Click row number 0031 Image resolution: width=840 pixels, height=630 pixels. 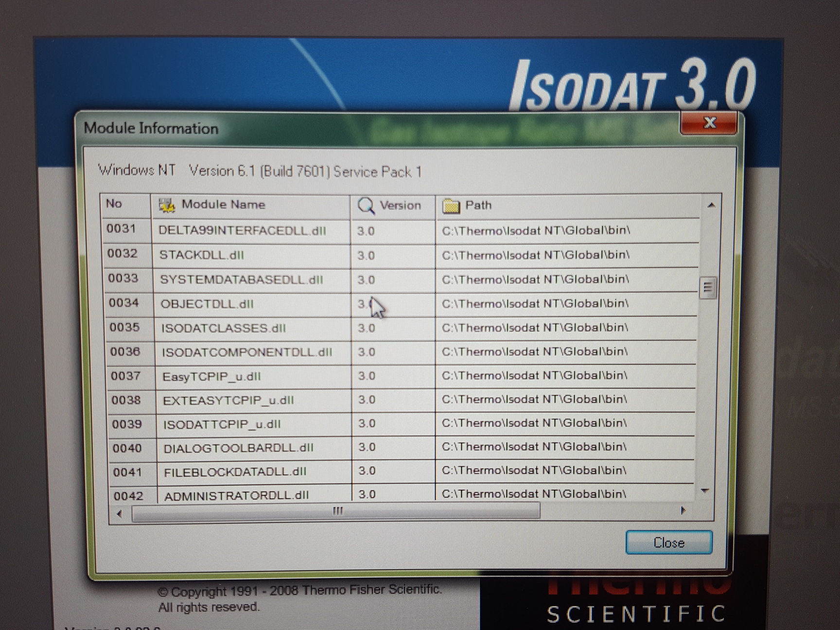click(121, 228)
